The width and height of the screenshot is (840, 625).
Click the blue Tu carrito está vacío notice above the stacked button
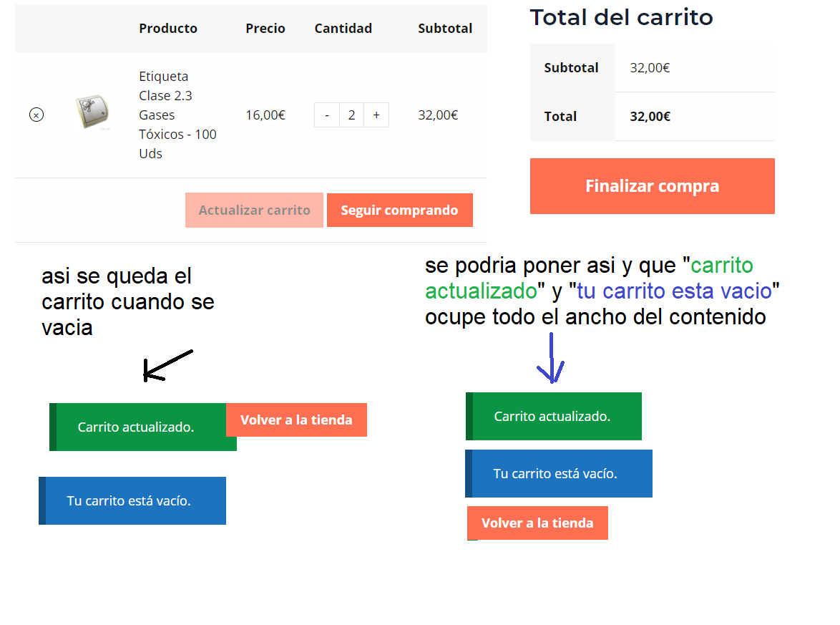(x=559, y=473)
